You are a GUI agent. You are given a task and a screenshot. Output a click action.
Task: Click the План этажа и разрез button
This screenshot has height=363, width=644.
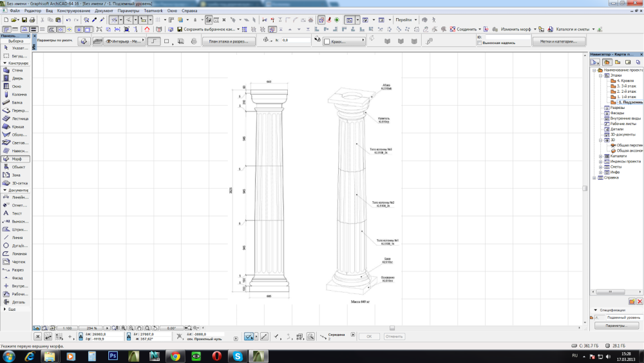click(228, 41)
